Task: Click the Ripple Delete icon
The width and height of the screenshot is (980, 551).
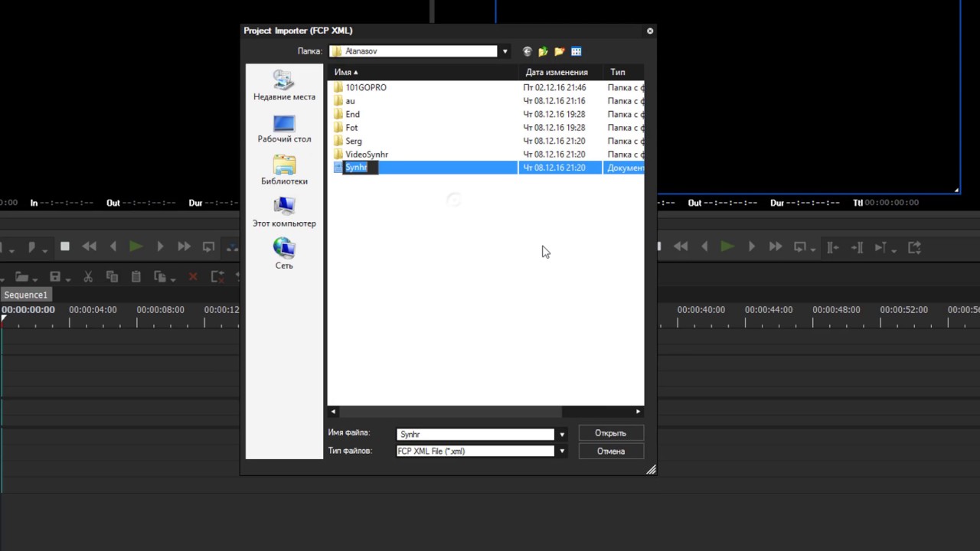Action: click(217, 276)
